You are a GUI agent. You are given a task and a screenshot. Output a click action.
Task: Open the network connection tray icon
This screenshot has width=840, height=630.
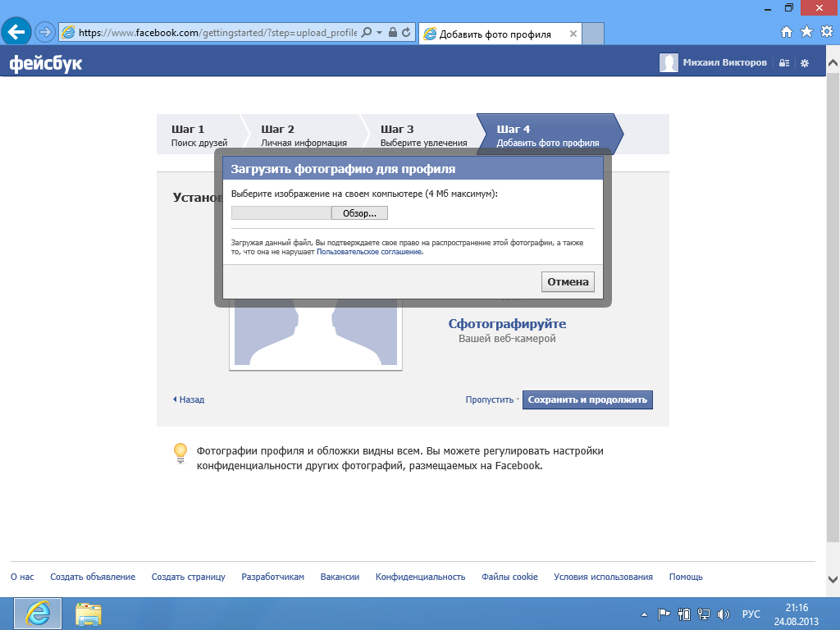703,614
